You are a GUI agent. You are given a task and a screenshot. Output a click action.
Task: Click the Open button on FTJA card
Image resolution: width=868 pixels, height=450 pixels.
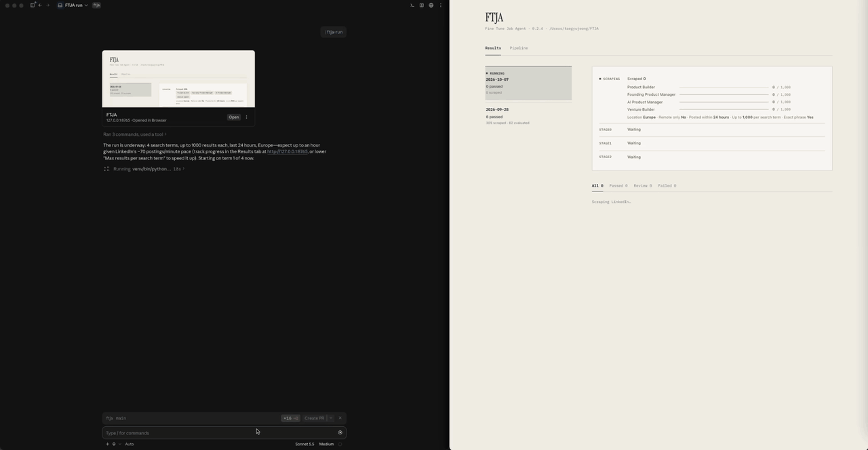click(234, 117)
